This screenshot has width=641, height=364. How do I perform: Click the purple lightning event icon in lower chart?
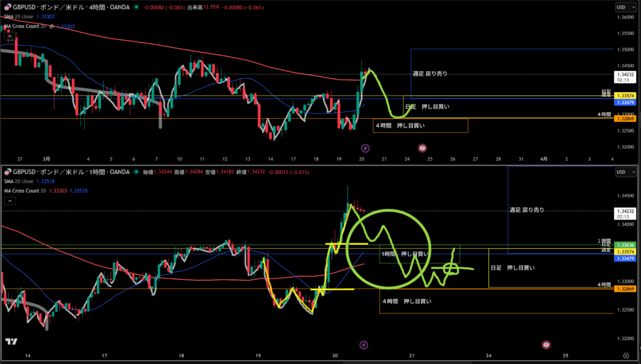coord(365,345)
